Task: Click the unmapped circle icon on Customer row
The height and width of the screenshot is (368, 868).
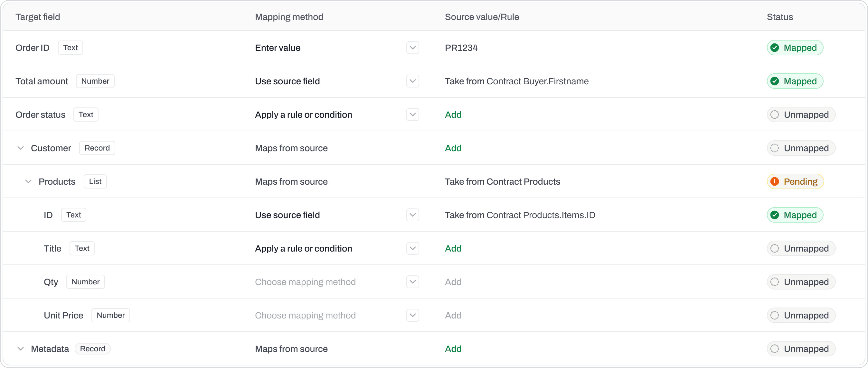Action: (x=775, y=148)
